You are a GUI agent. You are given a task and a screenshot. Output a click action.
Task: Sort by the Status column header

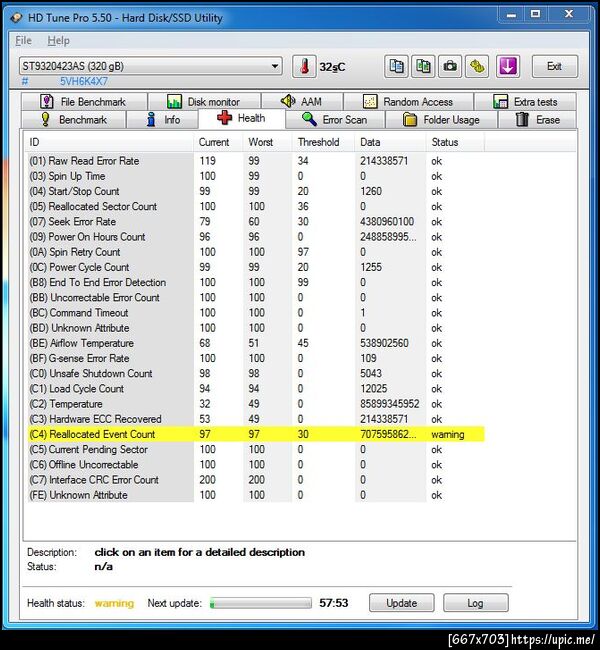pyautogui.click(x=455, y=142)
